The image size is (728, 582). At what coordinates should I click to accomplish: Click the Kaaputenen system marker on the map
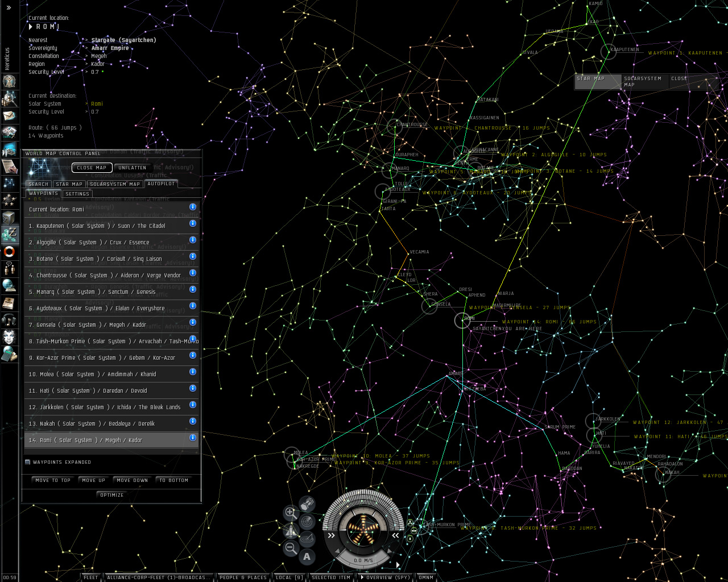click(x=609, y=51)
